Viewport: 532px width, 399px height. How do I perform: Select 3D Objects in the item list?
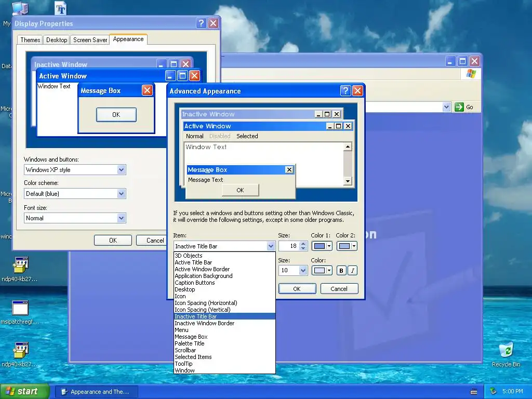pos(224,256)
